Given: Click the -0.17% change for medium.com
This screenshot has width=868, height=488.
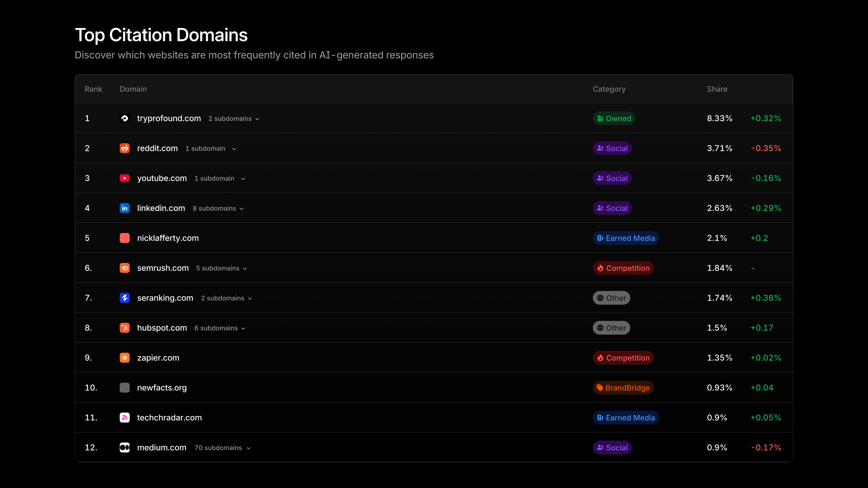Looking at the screenshot, I should (766, 448).
